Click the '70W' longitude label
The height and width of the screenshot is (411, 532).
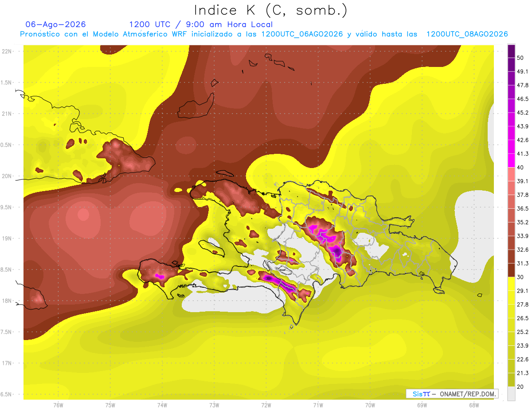click(370, 405)
